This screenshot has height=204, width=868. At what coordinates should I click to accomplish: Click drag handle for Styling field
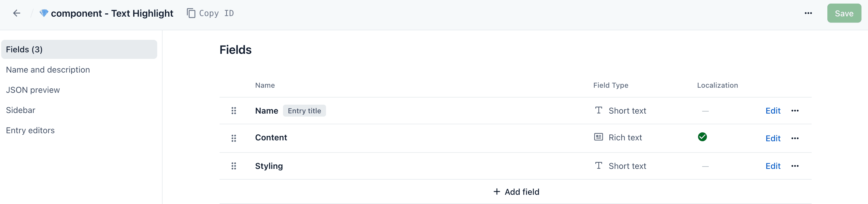click(233, 166)
